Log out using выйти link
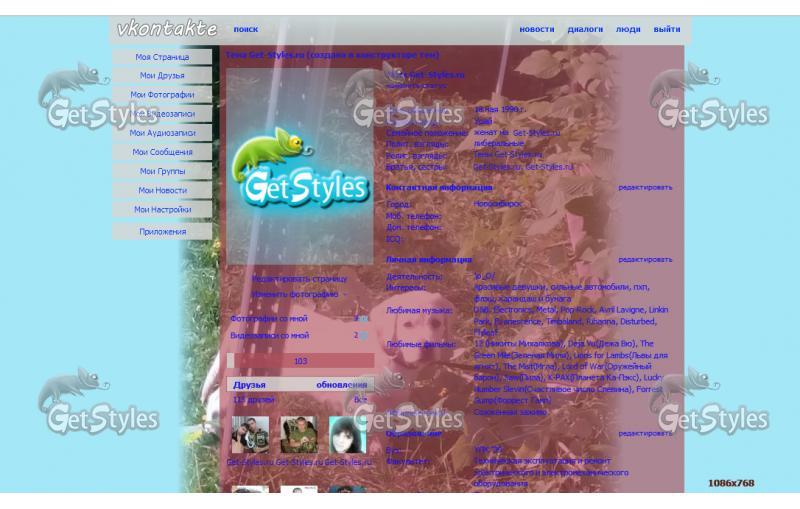 pyautogui.click(x=667, y=30)
